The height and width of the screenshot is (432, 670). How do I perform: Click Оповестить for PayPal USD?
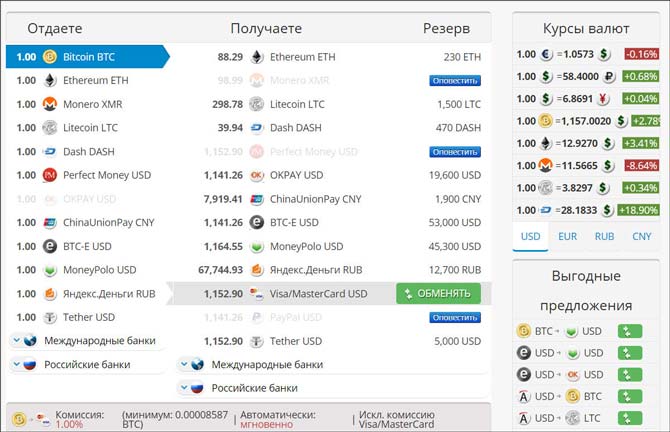[455, 317]
